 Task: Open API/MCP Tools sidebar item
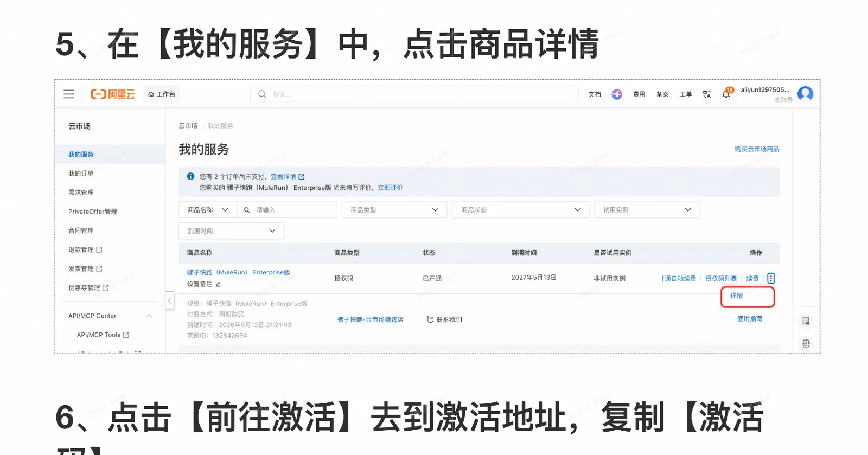pyautogui.click(x=103, y=335)
